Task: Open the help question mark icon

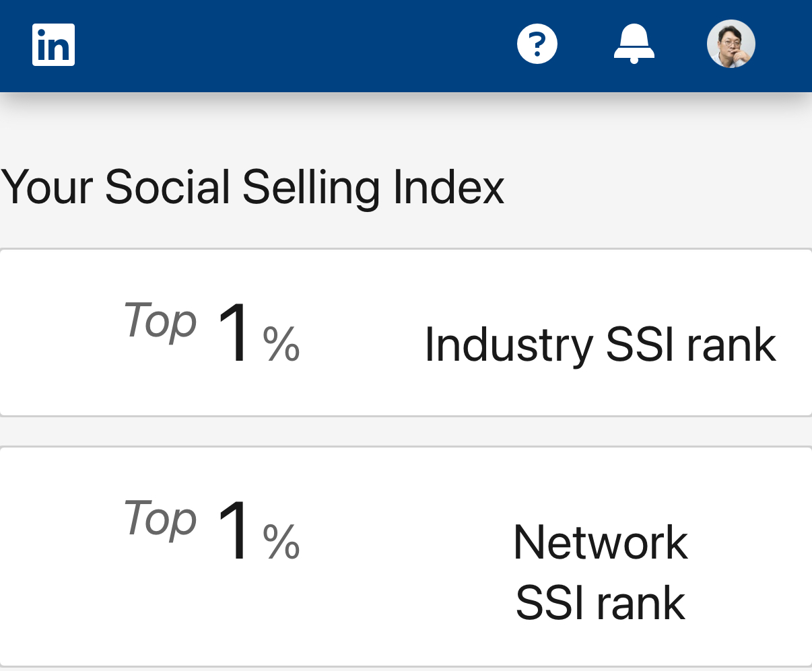Action: click(537, 44)
